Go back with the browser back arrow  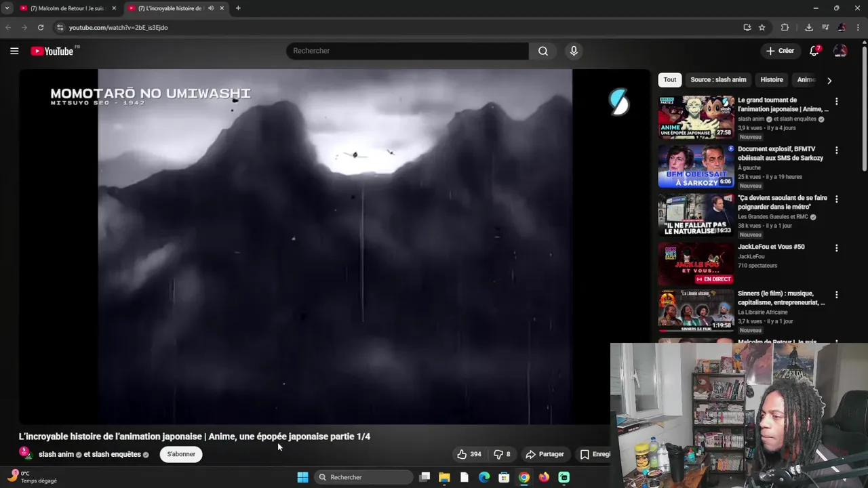8,27
